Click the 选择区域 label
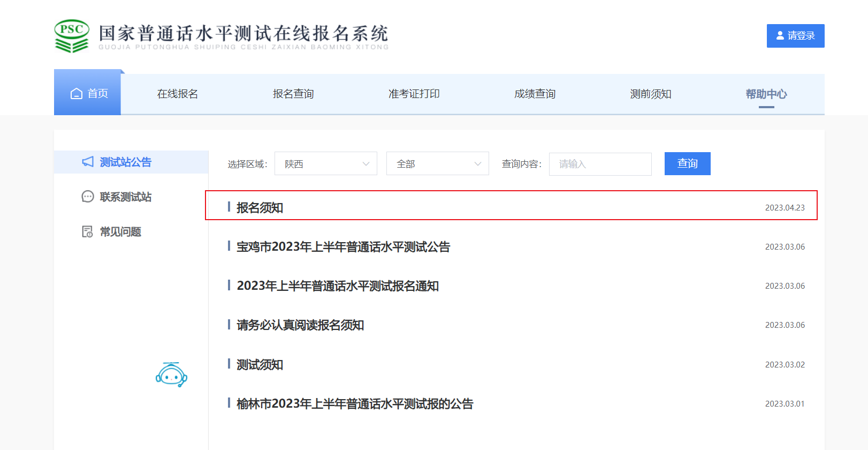Image resolution: width=868 pixels, height=450 pixels. (247, 164)
